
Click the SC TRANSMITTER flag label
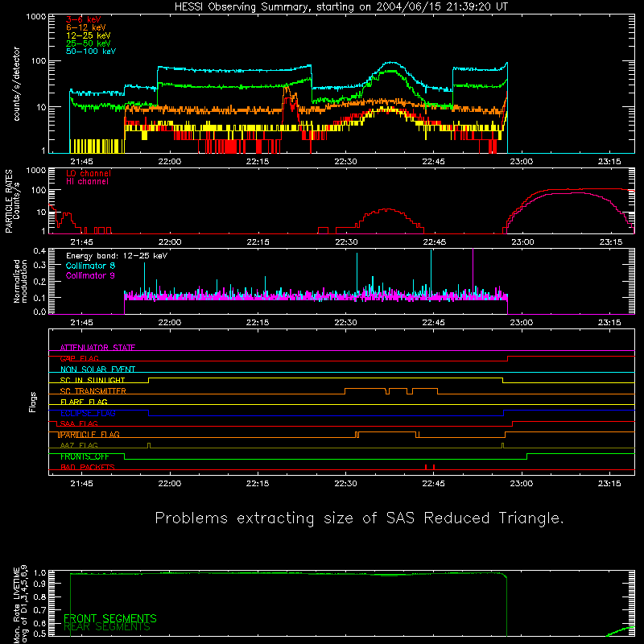(93, 391)
